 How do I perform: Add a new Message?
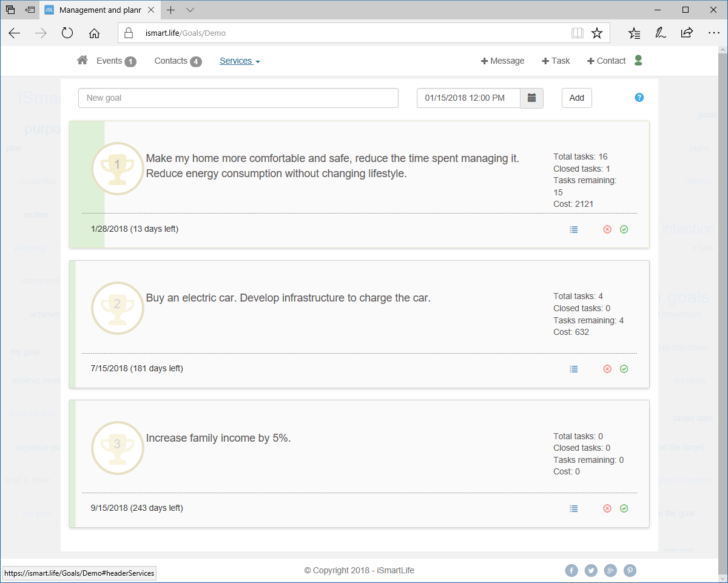click(x=502, y=61)
